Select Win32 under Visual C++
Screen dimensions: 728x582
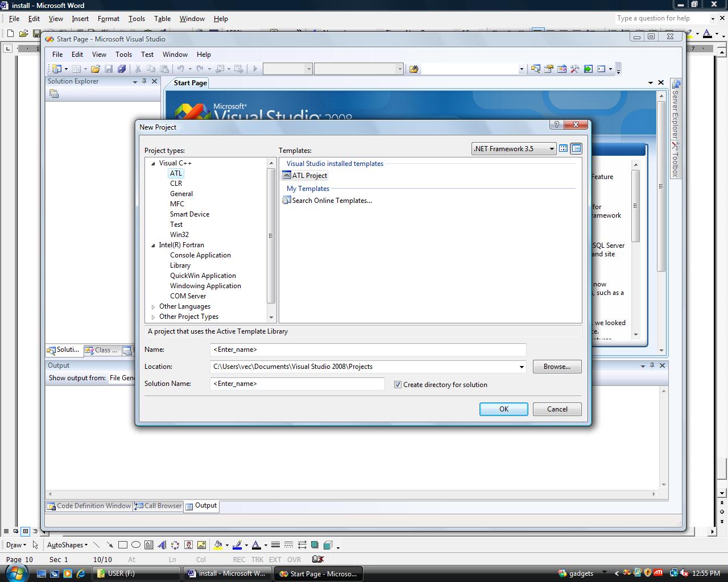point(179,235)
